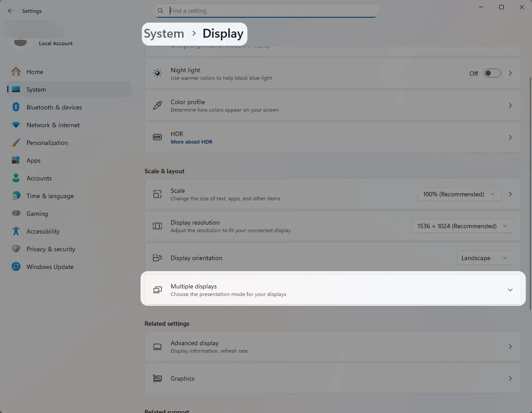
Task: Click the Color profile eyedropper icon
Action: pos(157,105)
